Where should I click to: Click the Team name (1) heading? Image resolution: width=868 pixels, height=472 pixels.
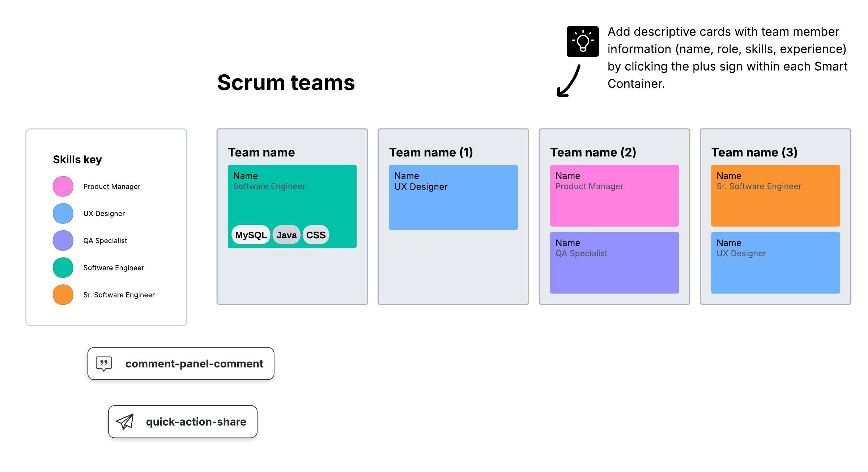tap(431, 152)
